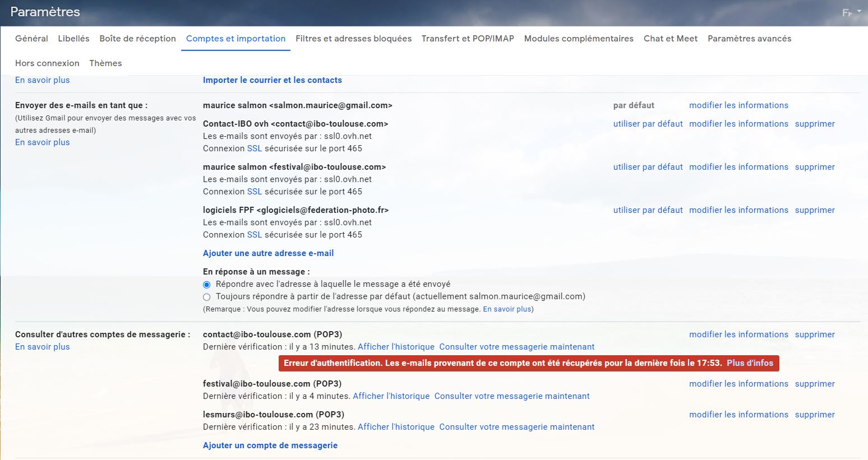The image size is (868, 460).
Task: Select 'Toujours répondre à partir' radio option
Action: click(207, 297)
